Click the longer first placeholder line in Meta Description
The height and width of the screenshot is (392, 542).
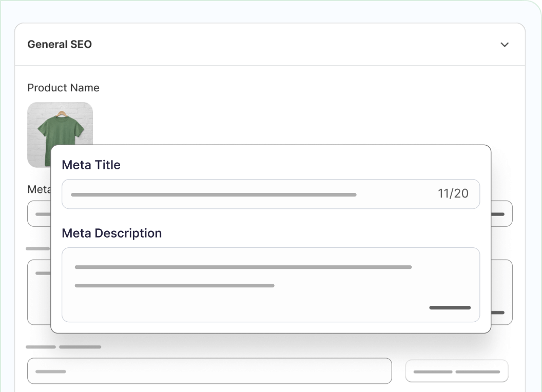(x=243, y=267)
